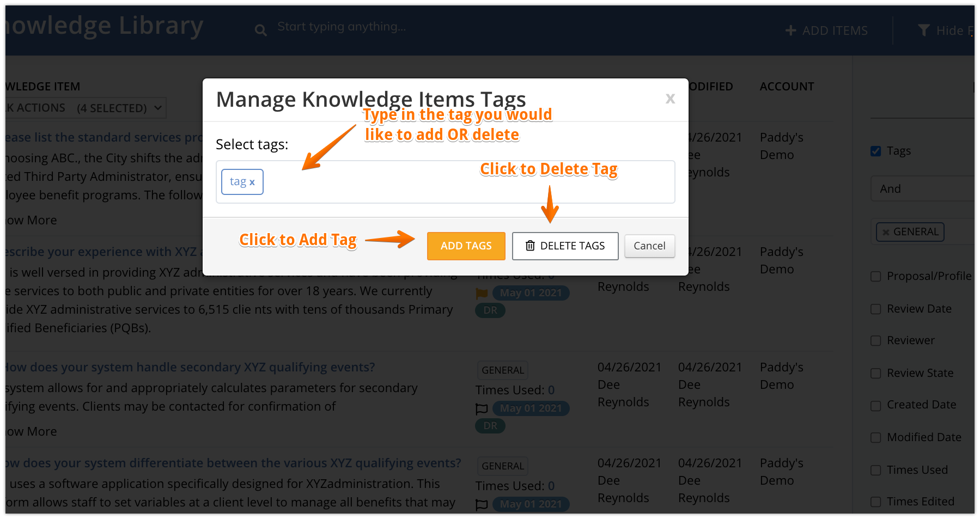Click the Select tags input field
Viewport: 980px width, 519px height.
445,182
